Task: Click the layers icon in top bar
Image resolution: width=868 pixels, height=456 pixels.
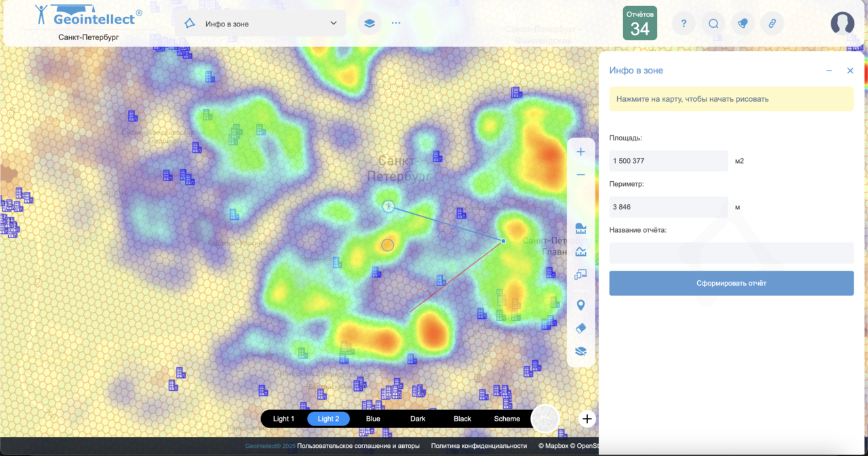Action: pyautogui.click(x=369, y=23)
